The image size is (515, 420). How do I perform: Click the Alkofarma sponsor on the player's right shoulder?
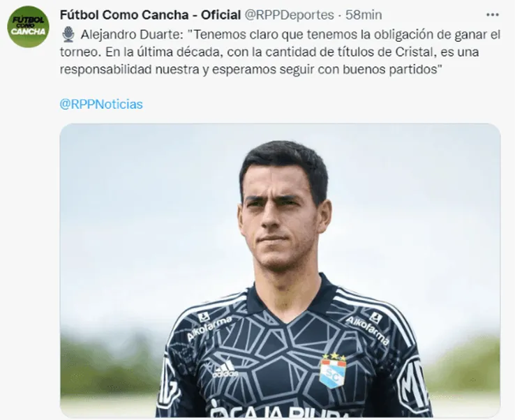(x=209, y=327)
